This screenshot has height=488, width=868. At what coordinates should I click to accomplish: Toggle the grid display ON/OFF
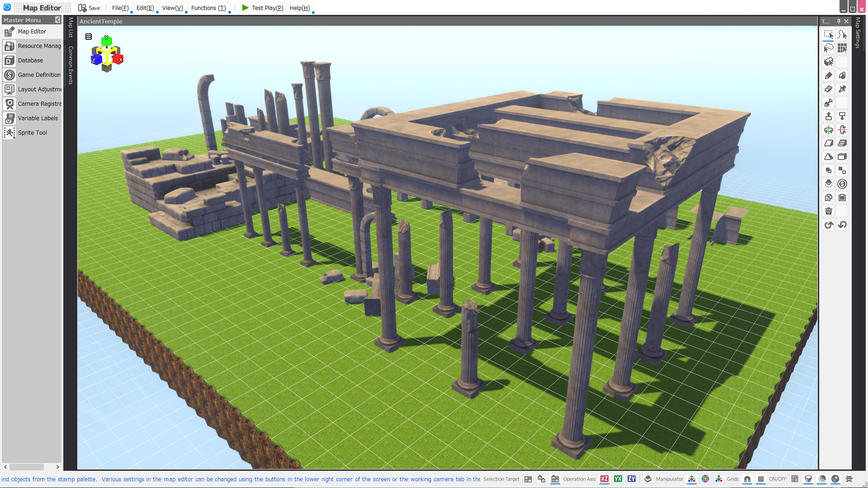coord(760,479)
